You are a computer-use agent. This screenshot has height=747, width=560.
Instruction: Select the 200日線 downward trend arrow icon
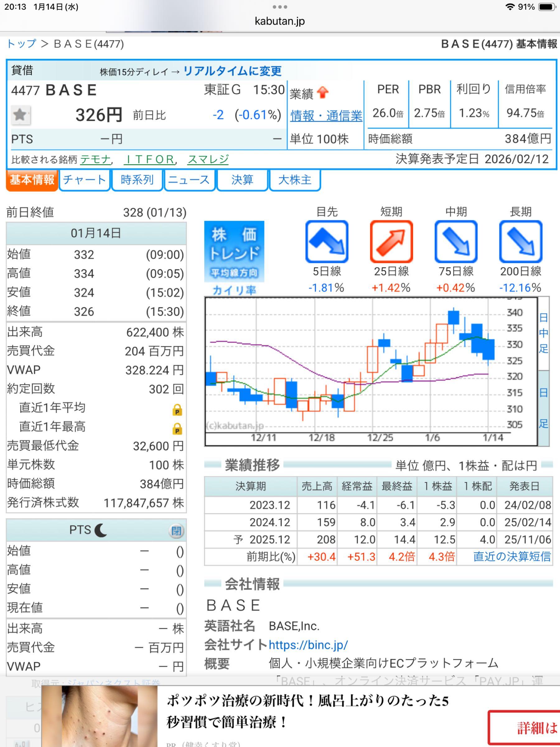pyautogui.click(x=521, y=242)
